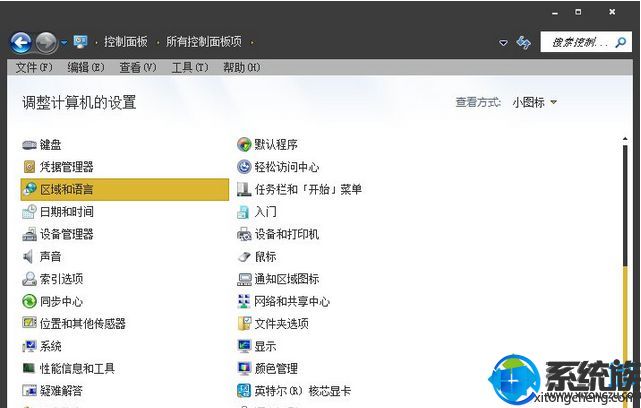Click the grey Forward arrow button
This screenshot has height=408, width=641.
pos(46,43)
